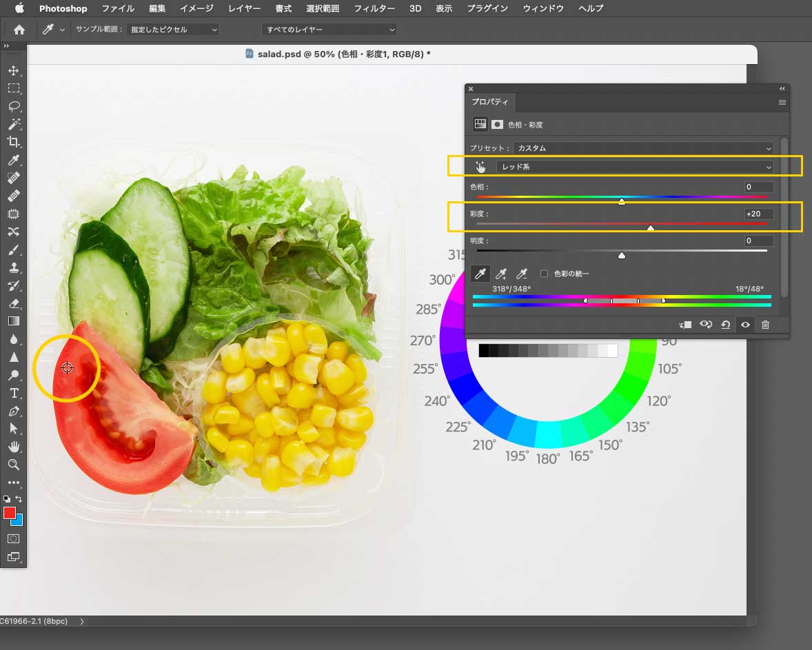Open the Photoshop application menu

(63, 8)
